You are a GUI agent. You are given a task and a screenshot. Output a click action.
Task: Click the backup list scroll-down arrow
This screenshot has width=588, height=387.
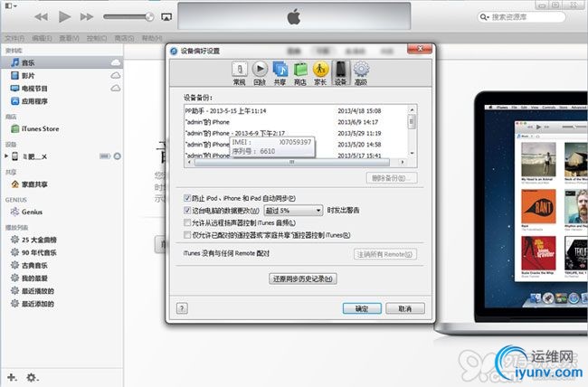click(x=412, y=153)
